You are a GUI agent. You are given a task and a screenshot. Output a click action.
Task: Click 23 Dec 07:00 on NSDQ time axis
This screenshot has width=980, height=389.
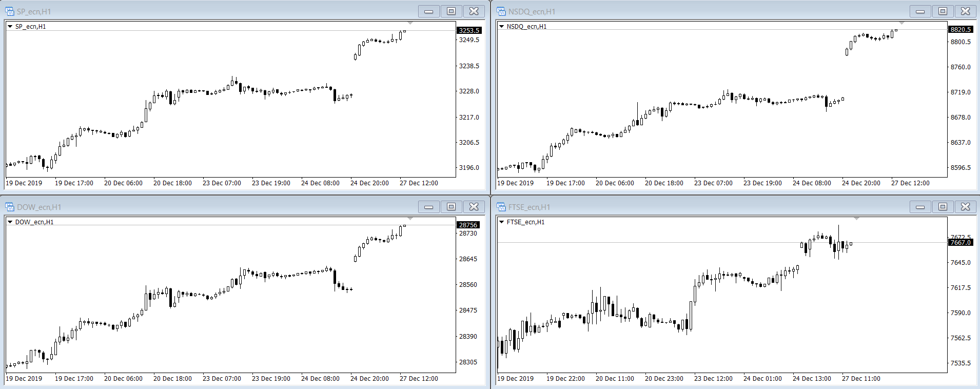[713, 183]
